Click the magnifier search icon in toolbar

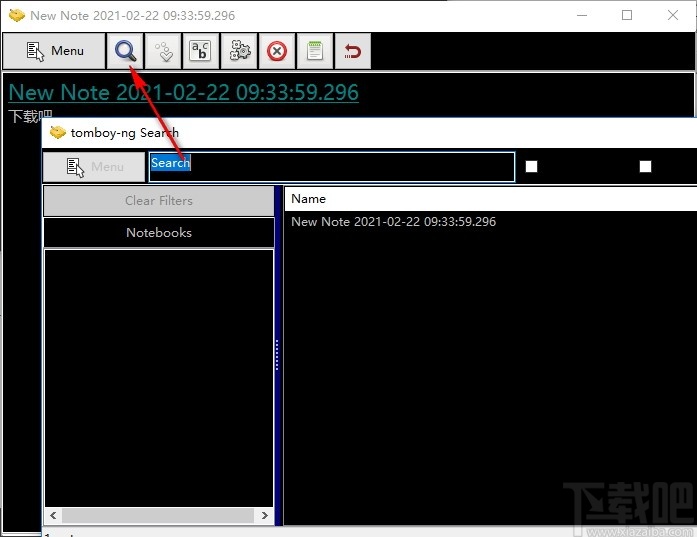(x=125, y=51)
